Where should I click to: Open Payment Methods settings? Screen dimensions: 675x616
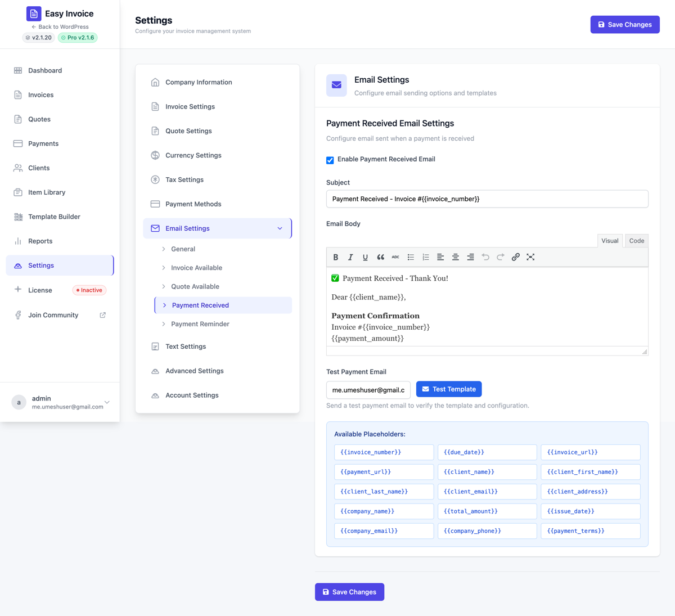(218, 204)
